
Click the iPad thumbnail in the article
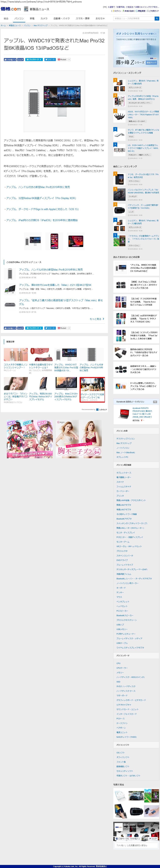point(76,241)
